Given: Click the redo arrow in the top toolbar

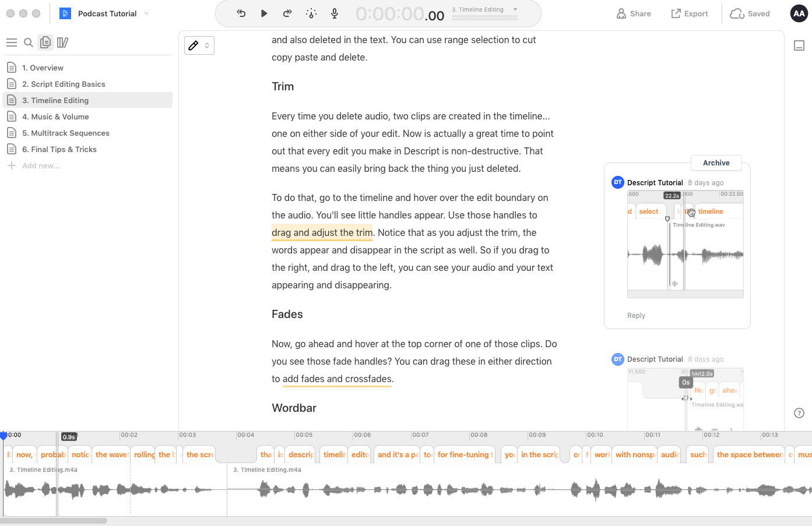Looking at the screenshot, I should coord(287,13).
